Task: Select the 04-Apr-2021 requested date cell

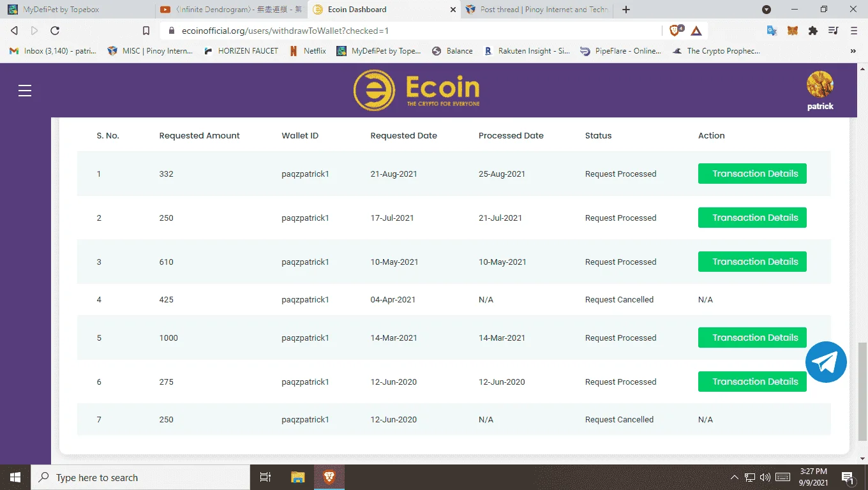Action: click(x=393, y=299)
